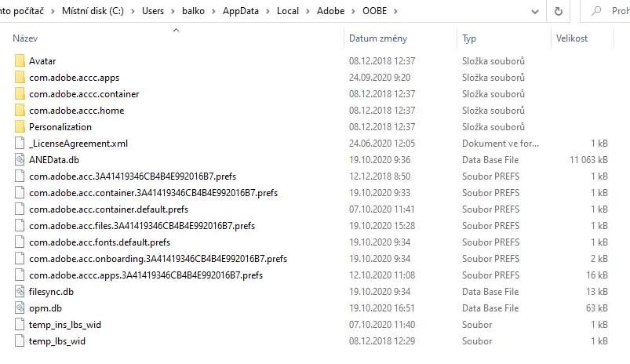
Task: Click the temp_lbs_wid file icon
Action: [x=20, y=340]
